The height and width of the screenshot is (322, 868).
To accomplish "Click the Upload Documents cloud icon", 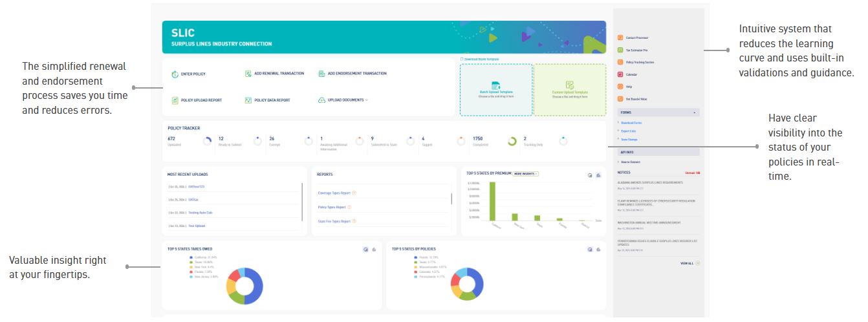I will point(322,100).
